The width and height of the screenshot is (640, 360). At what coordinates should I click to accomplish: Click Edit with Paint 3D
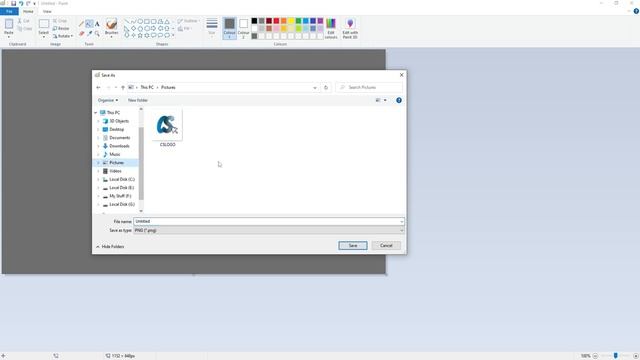(x=350, y=28)
